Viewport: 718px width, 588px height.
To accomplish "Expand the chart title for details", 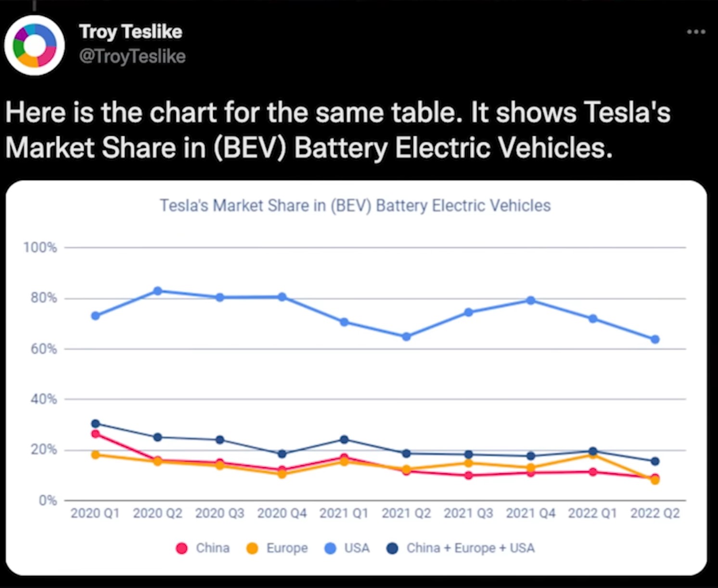I will pos(356,205).
